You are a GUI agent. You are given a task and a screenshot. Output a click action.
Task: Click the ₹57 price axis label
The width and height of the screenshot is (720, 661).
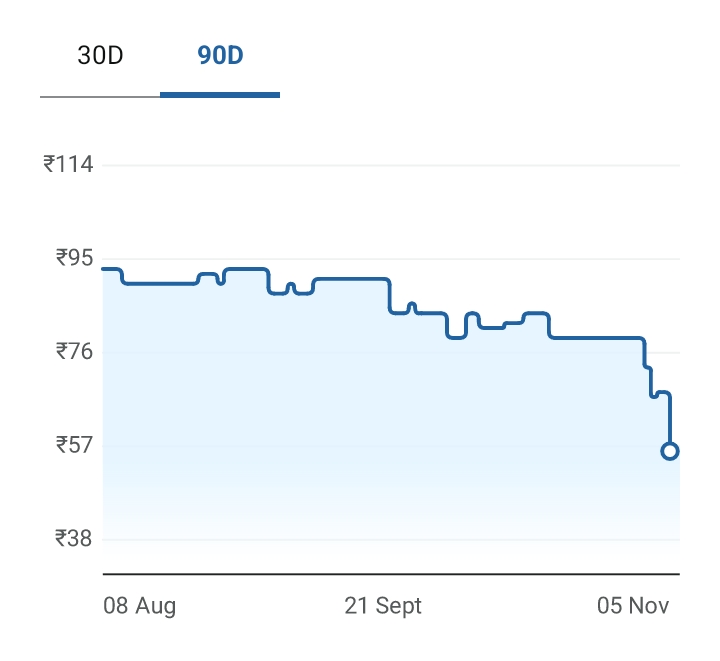tap(74, 444)
